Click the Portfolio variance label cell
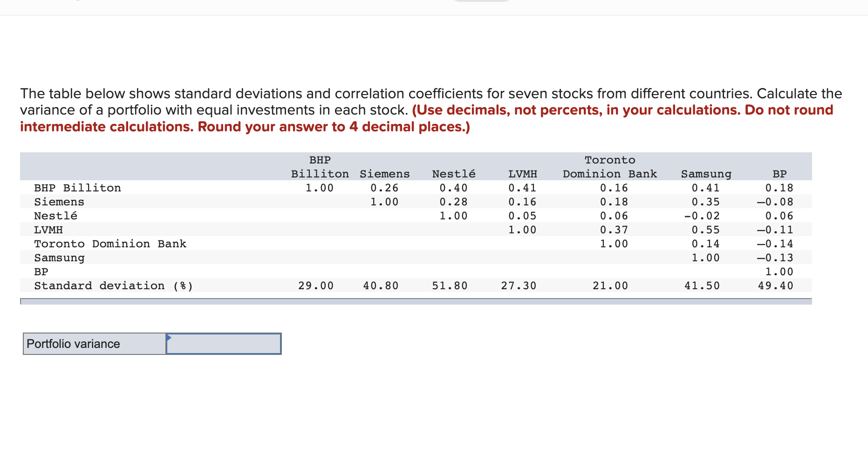This screenshot has width=868, height=449. (x=95, y=344)
